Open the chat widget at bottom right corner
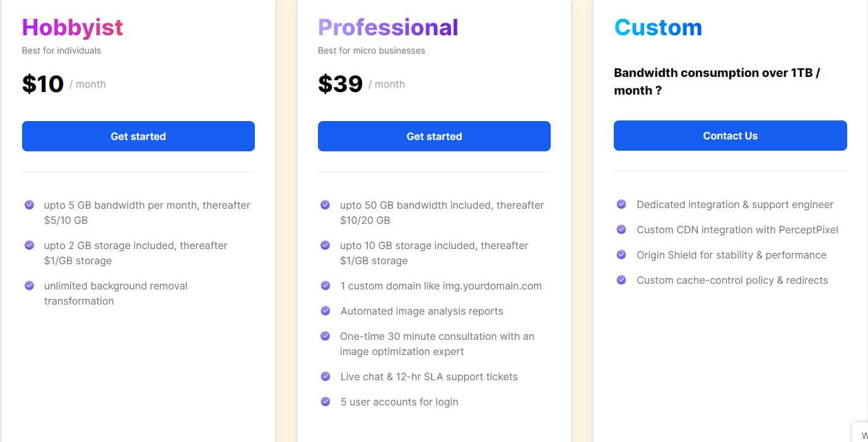868x442 pixels. (862, 434)
